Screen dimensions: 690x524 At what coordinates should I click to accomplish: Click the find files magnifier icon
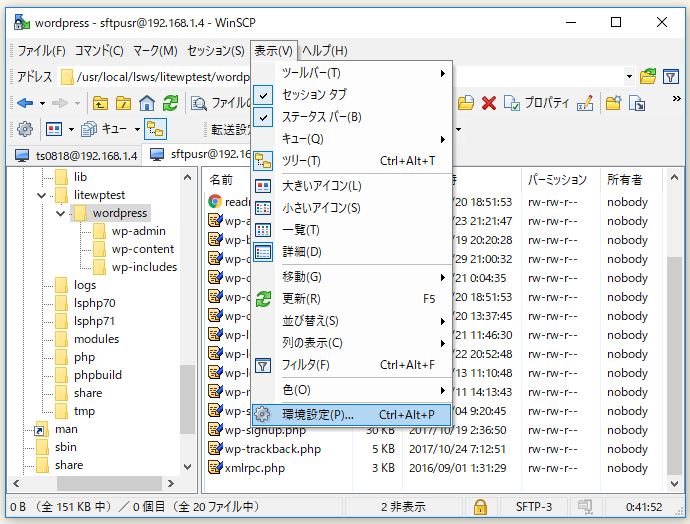[x=198, y=104]
